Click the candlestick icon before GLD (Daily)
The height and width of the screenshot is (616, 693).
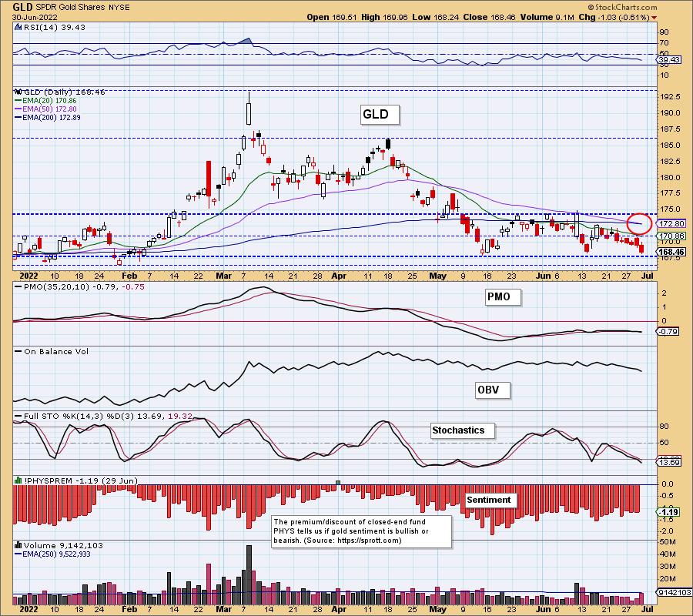pyautogui.click(x=18, y=92)
